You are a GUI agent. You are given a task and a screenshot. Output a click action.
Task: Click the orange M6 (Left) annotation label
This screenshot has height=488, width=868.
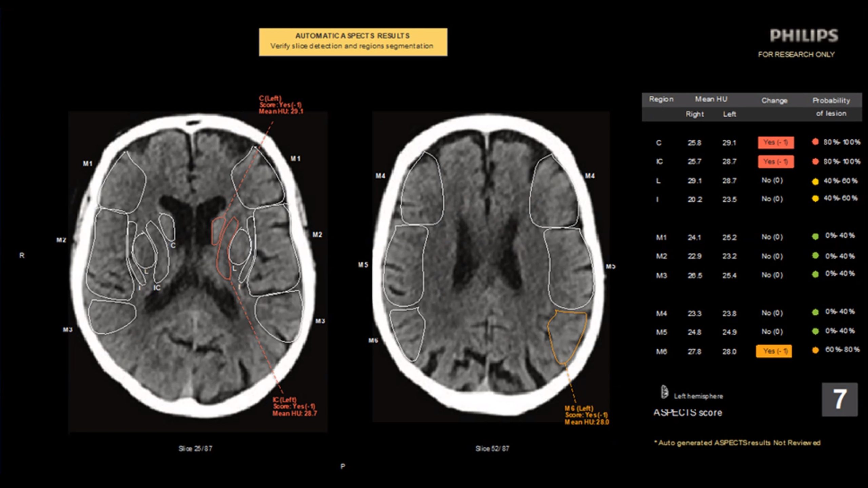point(587,415)
